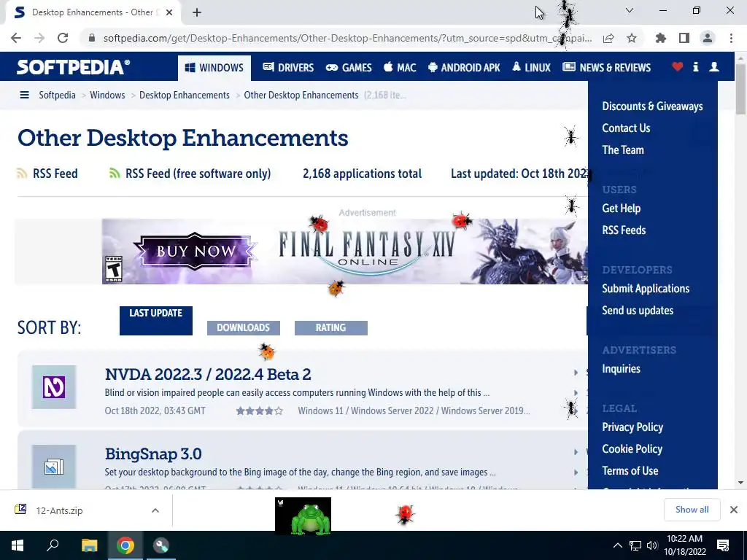
Task: Go to Windows breadcrumb link
Action: 107,96
